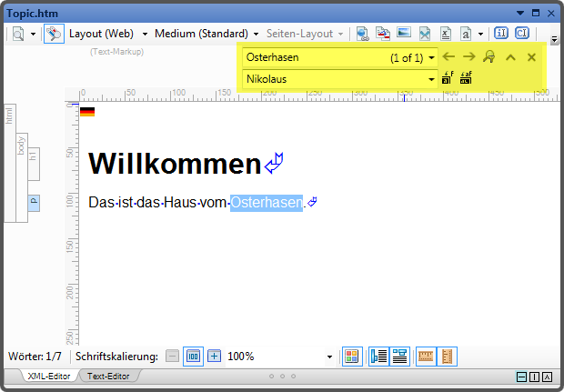Switch to the Text-Editor tab
Image resolution: width=564 pixels, height=392 pixels.
[x=107, y=377]
